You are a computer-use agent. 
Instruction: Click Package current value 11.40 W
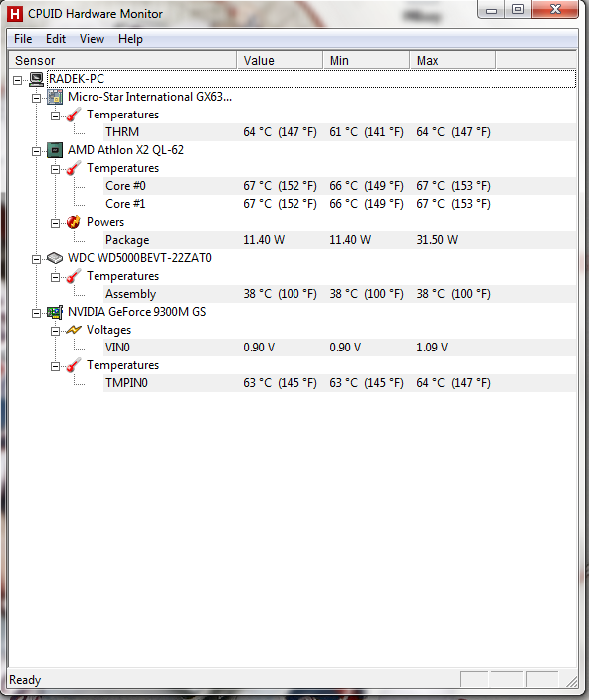pos(264,240)
